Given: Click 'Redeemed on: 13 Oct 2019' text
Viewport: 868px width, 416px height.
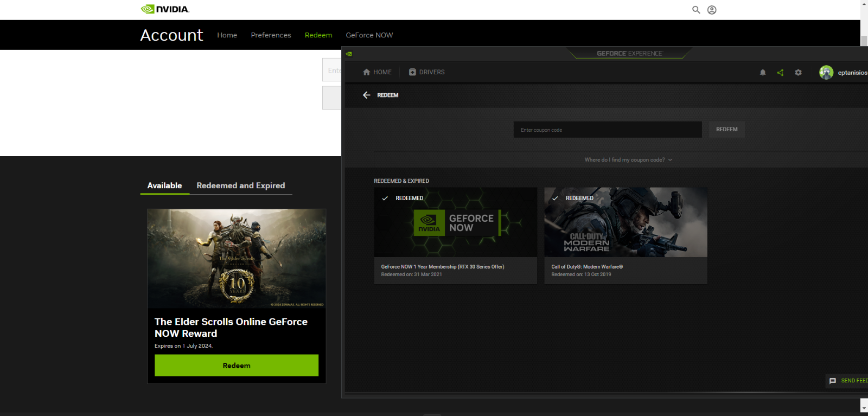Looking at the screenshot, I should (x=581, y=274).
